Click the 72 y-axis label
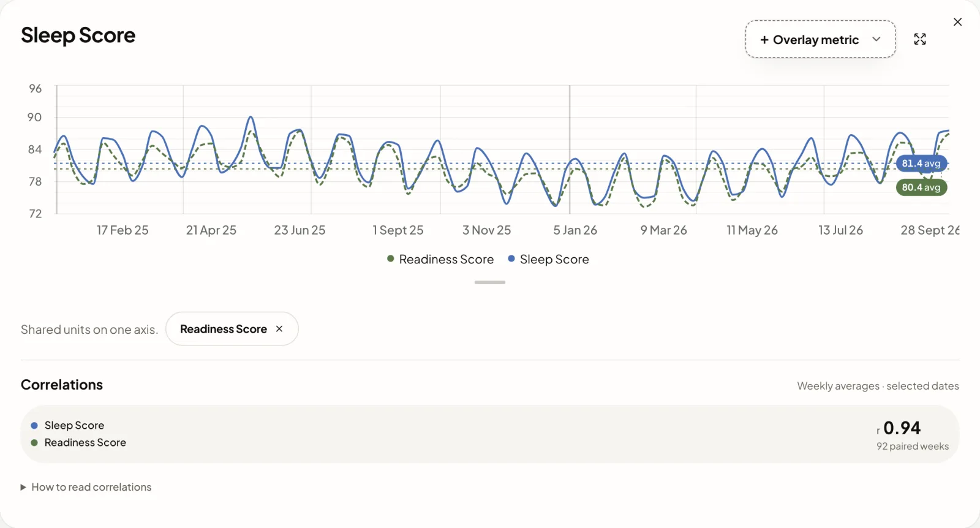Viewport: 980px width, 528px height. pos(36,214)
